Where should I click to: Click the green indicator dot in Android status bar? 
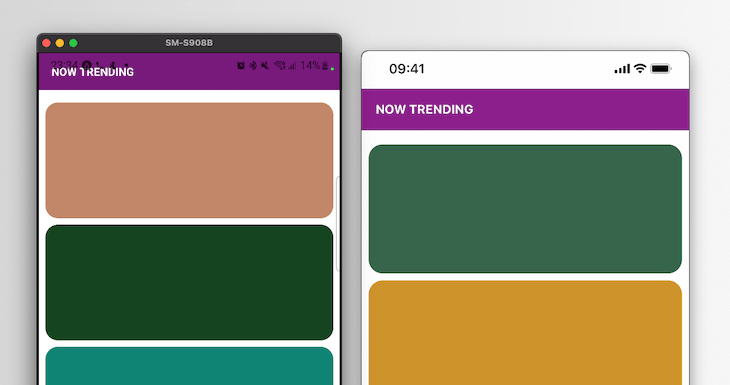pyautogui.click(x=332, y=69)
